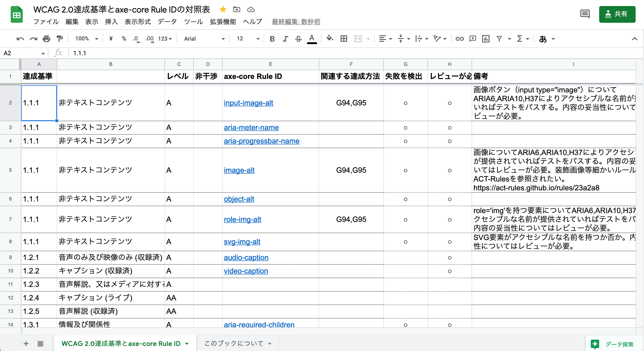The image size is (644, 351).
Task: Decrease decimal places
Action: point(136,39)
